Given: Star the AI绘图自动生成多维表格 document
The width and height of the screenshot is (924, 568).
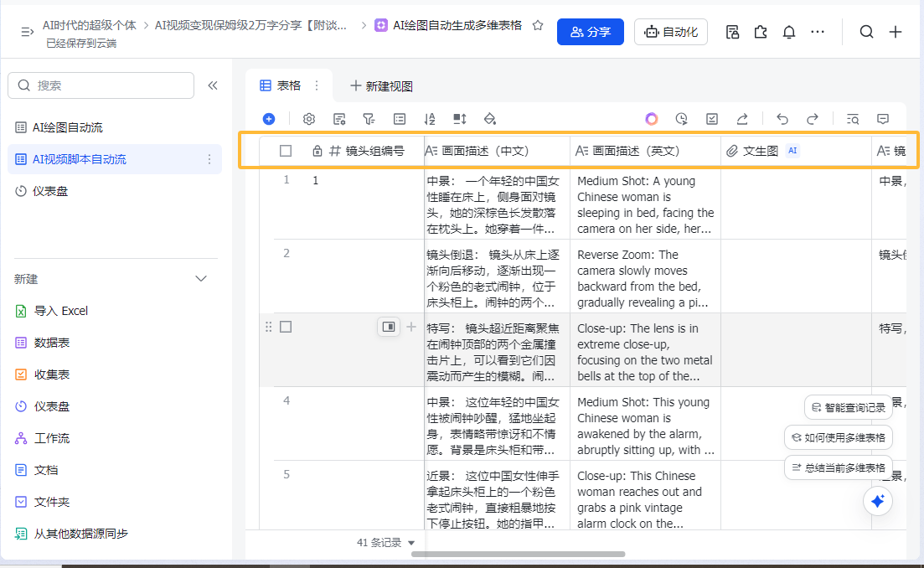Looking at the screenshot, I should tap(538, 25).
